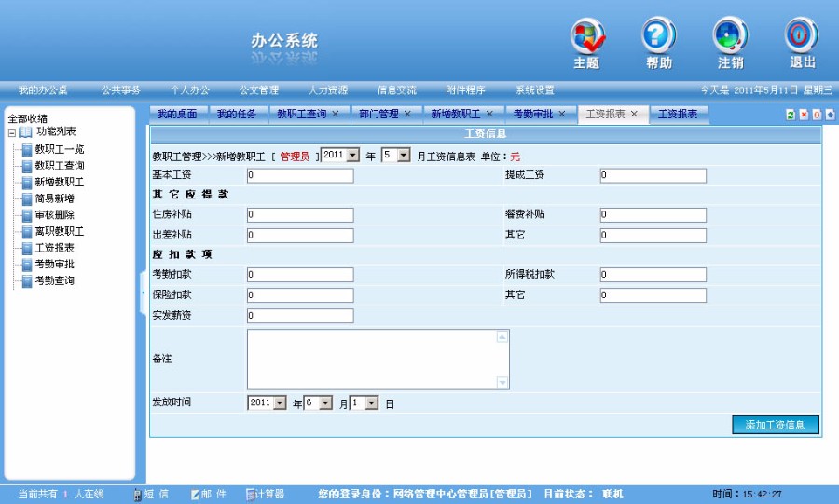
Task: Open the 信息交流 menu
Action: coord(396,89)
